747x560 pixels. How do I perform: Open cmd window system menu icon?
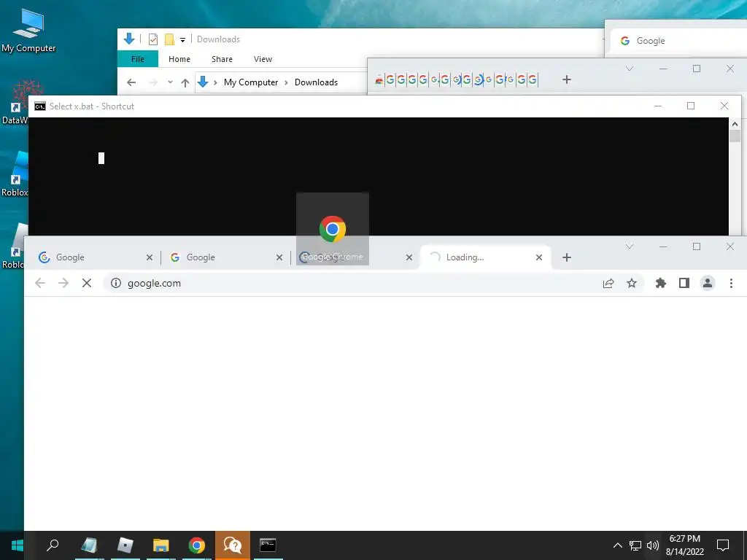pos(40,106)
